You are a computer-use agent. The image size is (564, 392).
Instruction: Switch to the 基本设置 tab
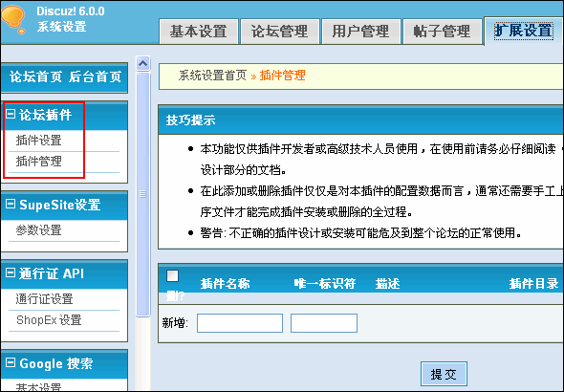point(199,32)
